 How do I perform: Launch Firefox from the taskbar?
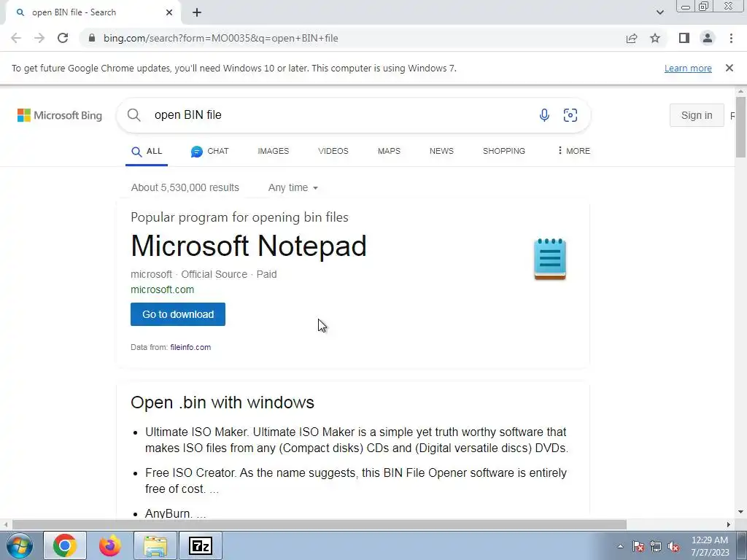point(110,545)
